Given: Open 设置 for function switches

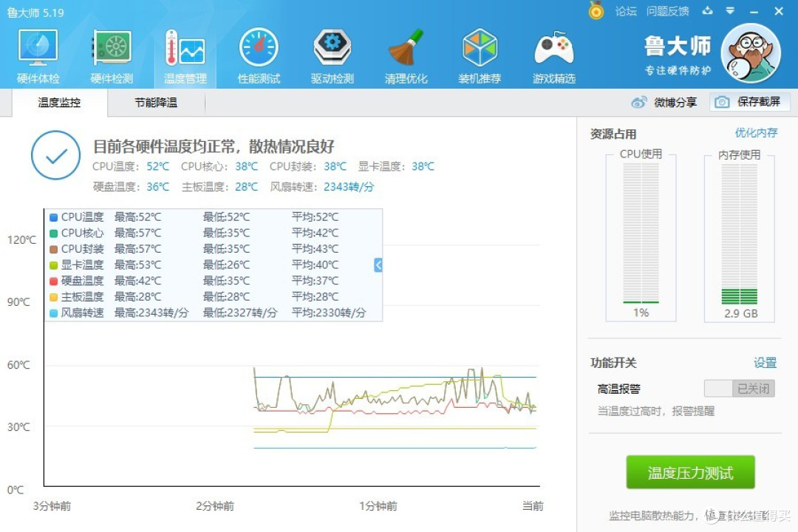Looking at the screenshot, I should click(x=765, y=363).
